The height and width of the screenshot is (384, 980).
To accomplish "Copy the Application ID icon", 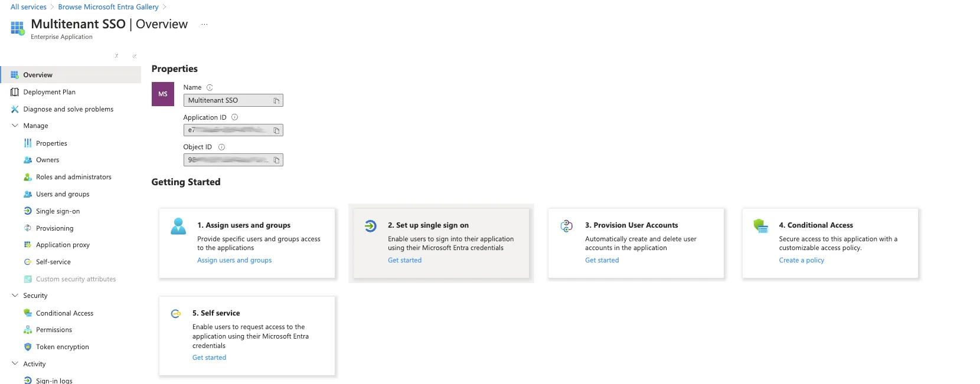I will click(276, 130).
